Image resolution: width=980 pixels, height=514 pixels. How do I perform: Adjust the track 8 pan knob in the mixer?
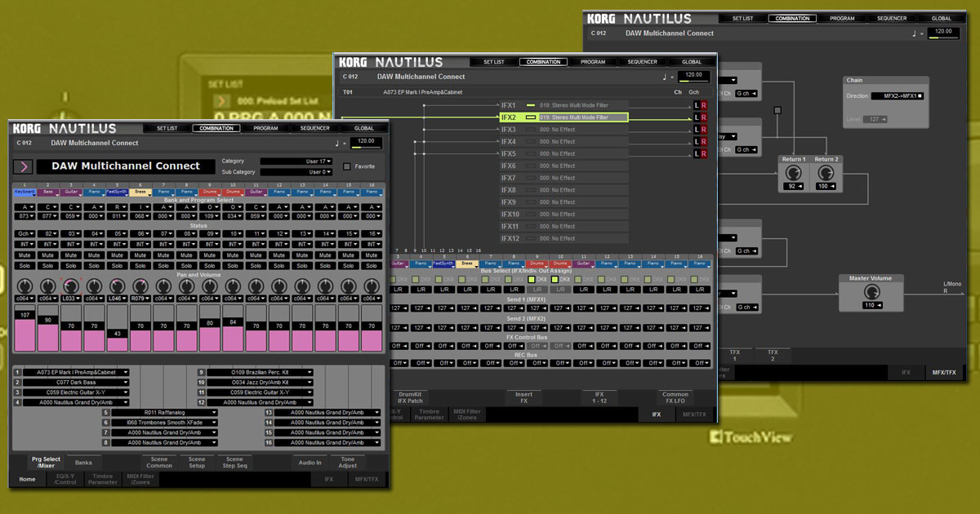(187, 286)
